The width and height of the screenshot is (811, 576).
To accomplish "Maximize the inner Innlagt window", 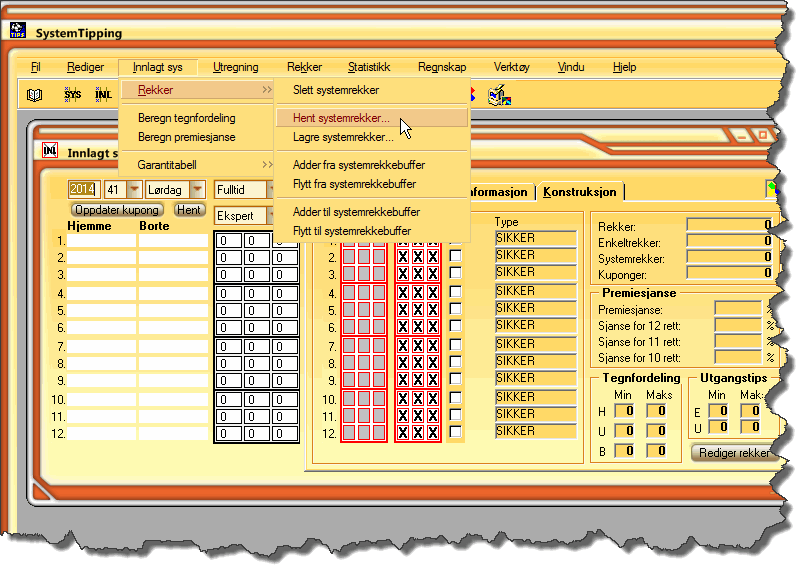I will click(762, 135).
